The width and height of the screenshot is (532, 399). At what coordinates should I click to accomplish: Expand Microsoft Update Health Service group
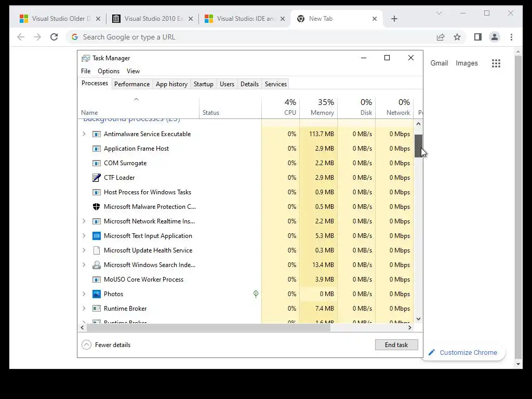click(x=84, y=250)
